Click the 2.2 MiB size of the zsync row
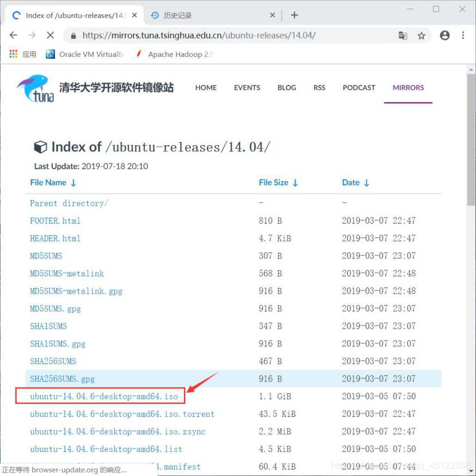The height and width of the screenshot is (476, 476). coord(275,432)
